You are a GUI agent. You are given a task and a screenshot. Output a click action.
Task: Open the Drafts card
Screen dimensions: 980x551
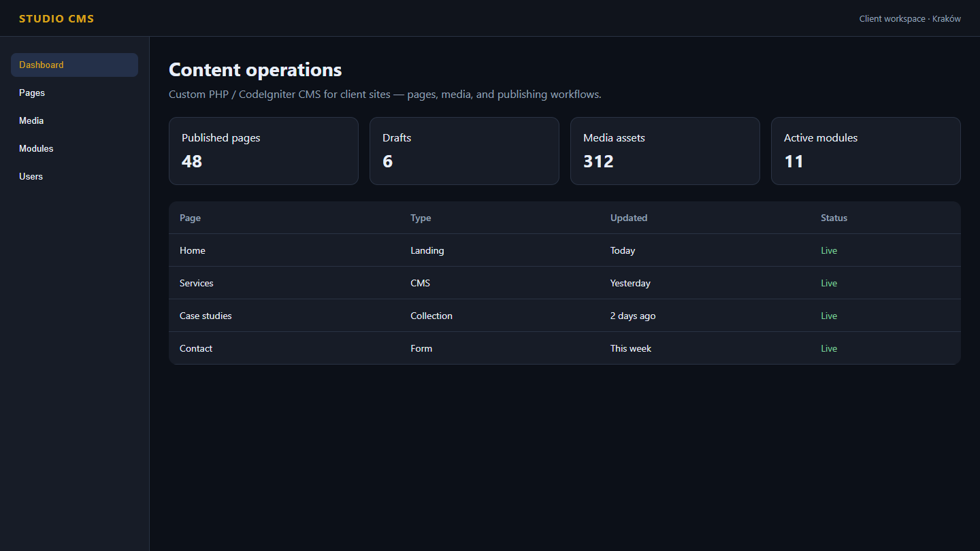click(x=464, y=151)
